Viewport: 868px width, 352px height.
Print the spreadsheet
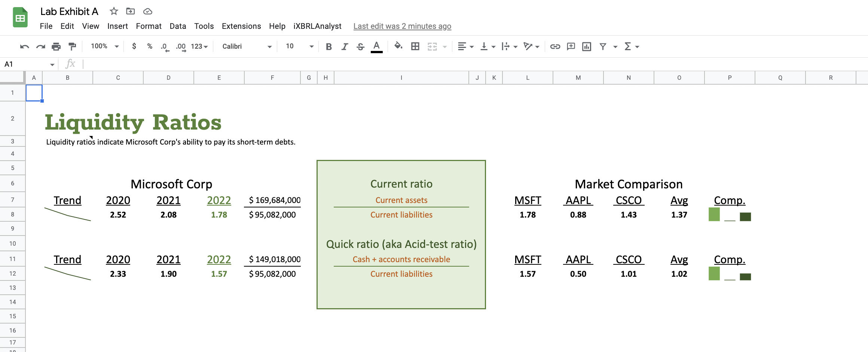pyautogui.click(x=56, y=46)
